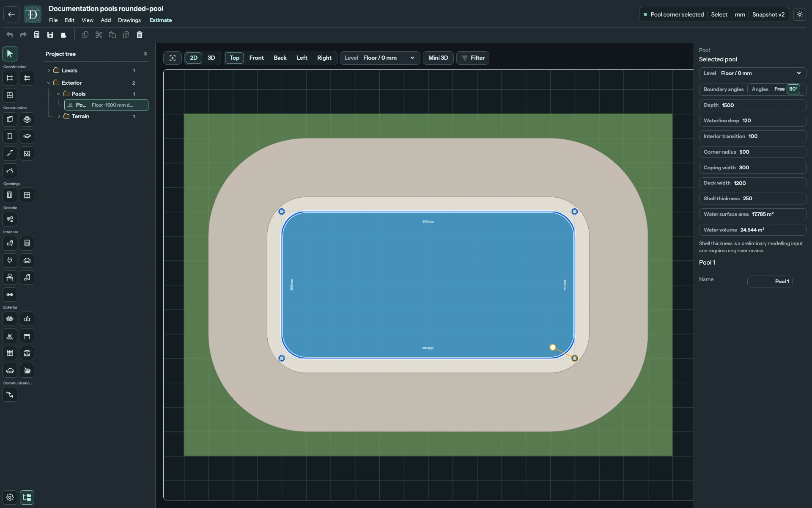812x508 pixels.
Task: Open the canvas Level dropdown
Action: point(380,58)
